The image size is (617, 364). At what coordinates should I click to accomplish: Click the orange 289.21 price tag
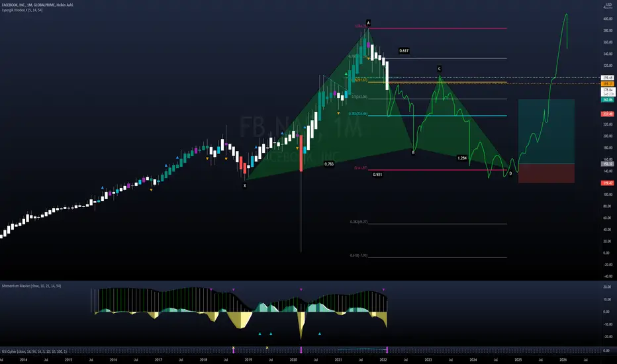click(x=608, y=84)
